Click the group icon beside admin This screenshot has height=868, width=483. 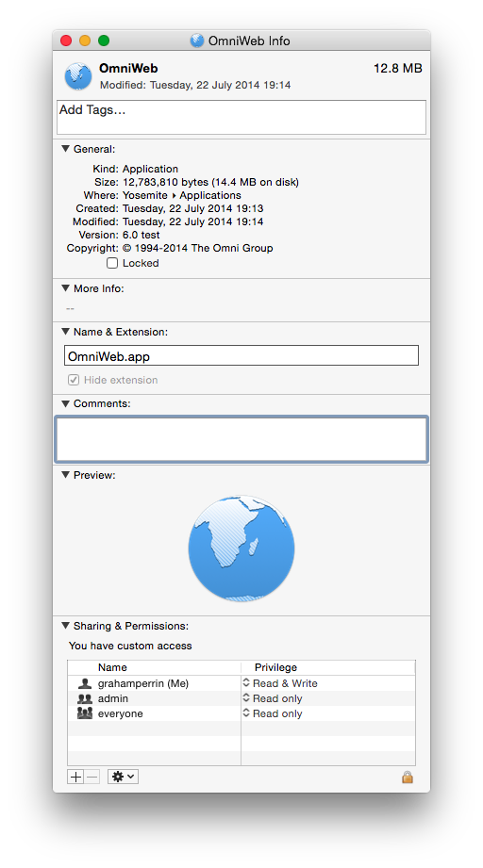coord(85,698)
